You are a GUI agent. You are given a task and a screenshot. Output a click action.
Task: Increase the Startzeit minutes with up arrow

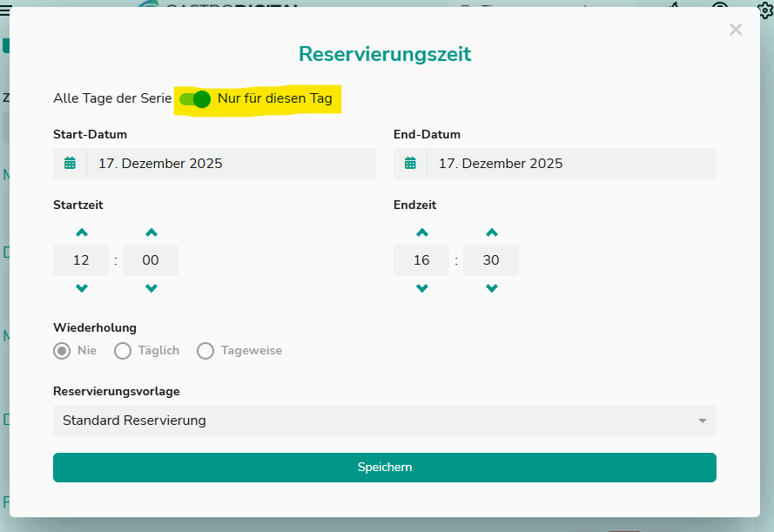151,232
